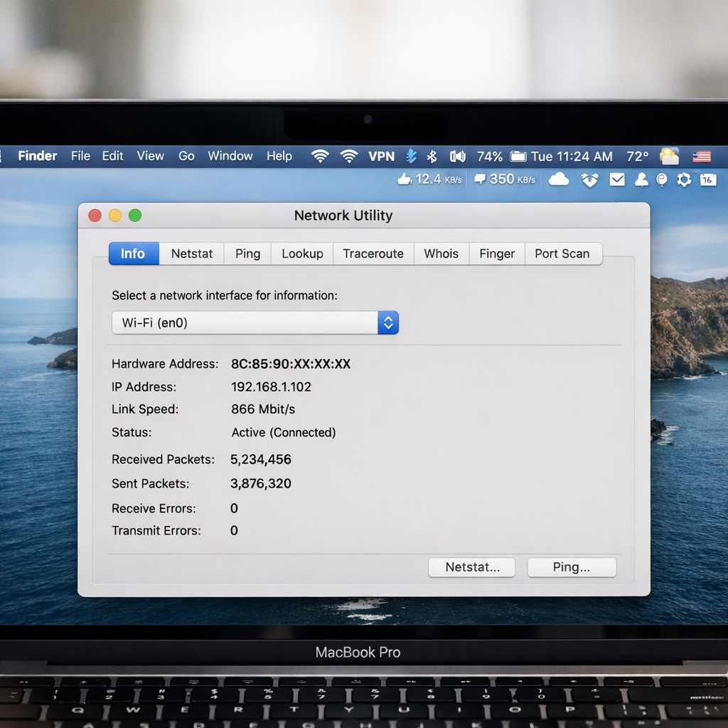Click the Ping... button
The height and width of the screenshot is (728, 728).
(x=572, y=567)
